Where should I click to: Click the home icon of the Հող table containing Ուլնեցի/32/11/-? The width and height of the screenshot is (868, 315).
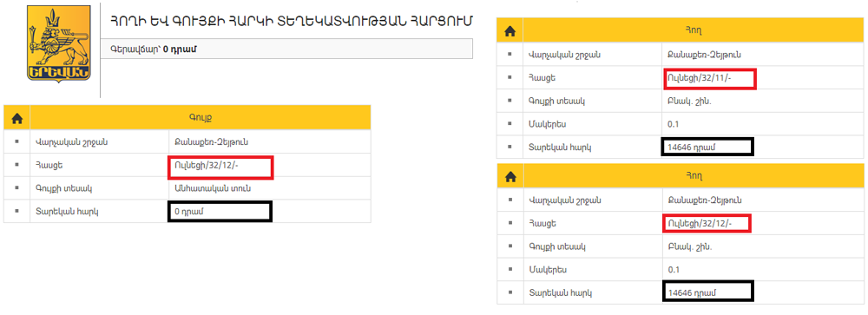510,32
